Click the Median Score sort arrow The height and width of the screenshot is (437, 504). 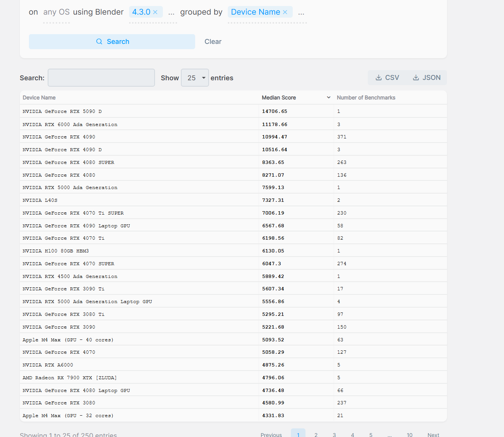329,98
